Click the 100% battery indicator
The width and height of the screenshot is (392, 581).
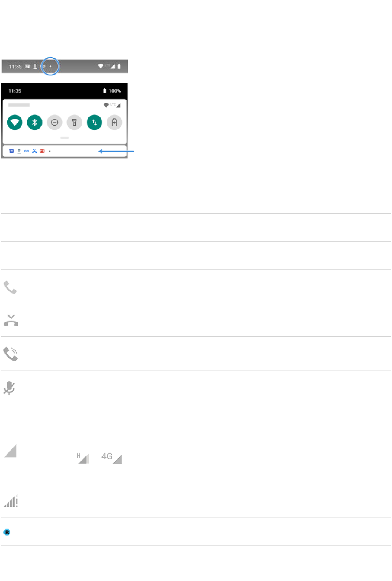[x=112, y=91]
